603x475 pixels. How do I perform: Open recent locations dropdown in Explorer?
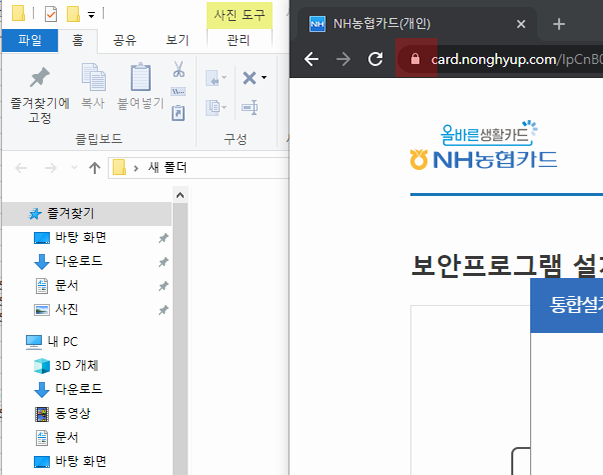(74, 168)
